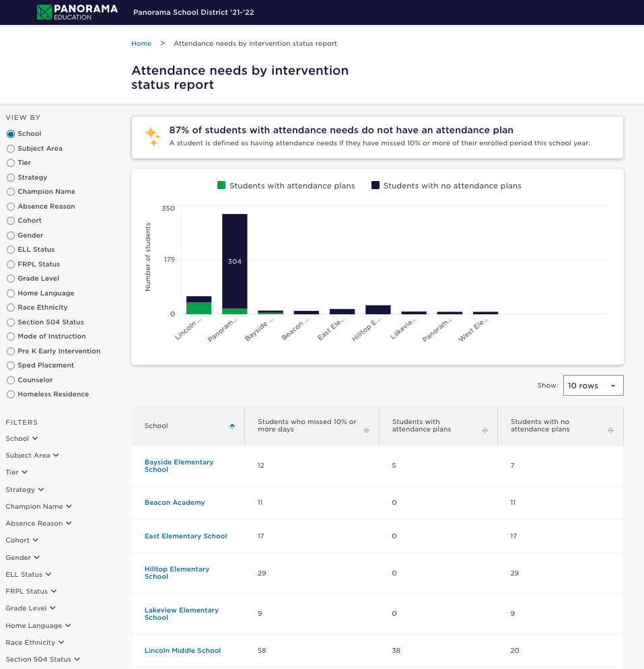Open Beacon Academy link
Viewport: 644px width, 669px height.
tap(174, 503)
